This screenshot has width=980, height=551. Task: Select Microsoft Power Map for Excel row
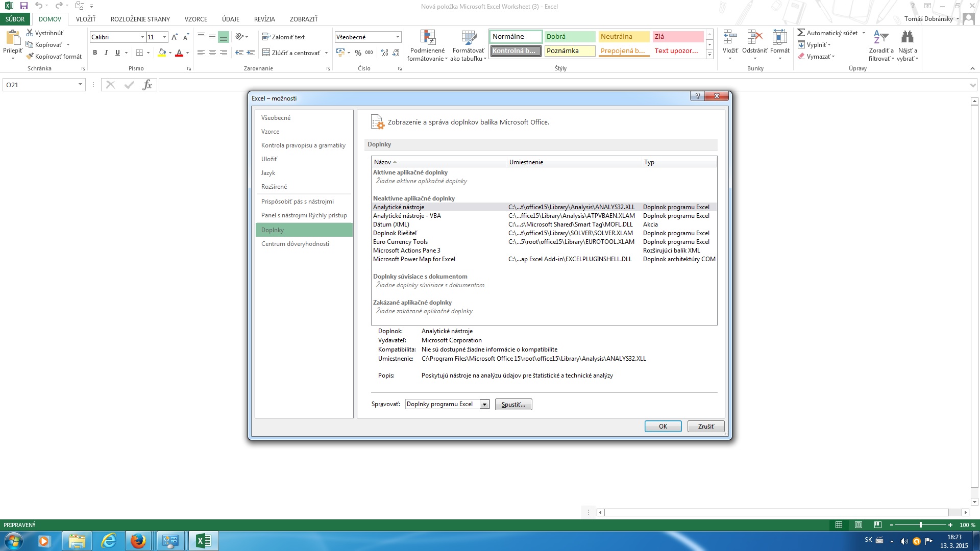click(x=544, y=259)
